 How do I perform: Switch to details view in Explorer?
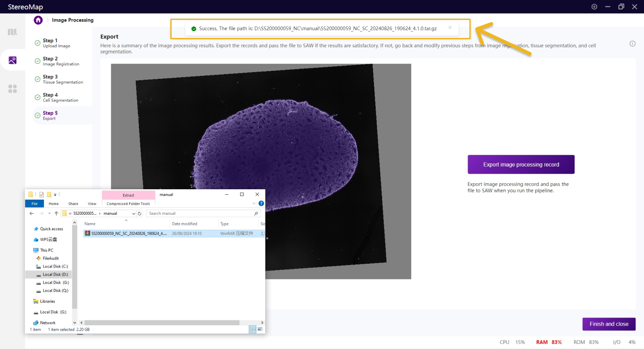[252, 329]
